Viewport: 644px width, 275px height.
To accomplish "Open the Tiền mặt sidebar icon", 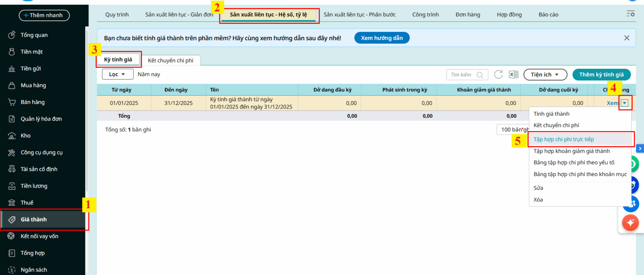I will 12,52.
